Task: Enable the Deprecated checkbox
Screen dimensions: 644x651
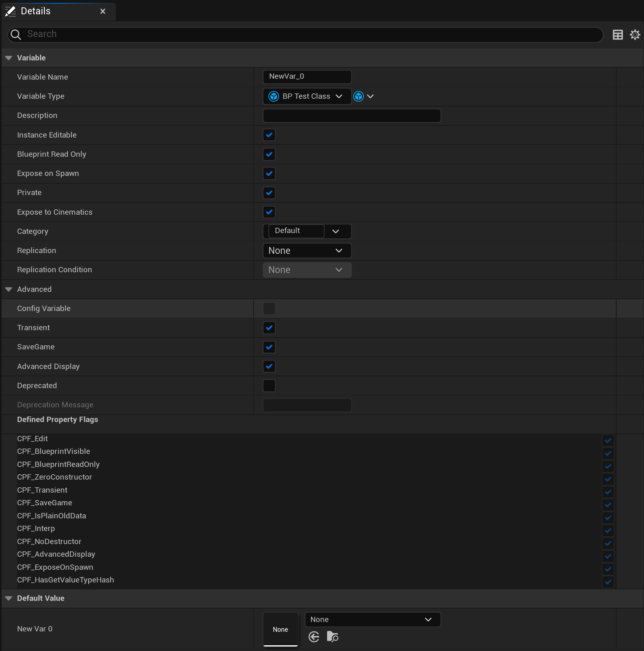Action: (x=269, y=386)
